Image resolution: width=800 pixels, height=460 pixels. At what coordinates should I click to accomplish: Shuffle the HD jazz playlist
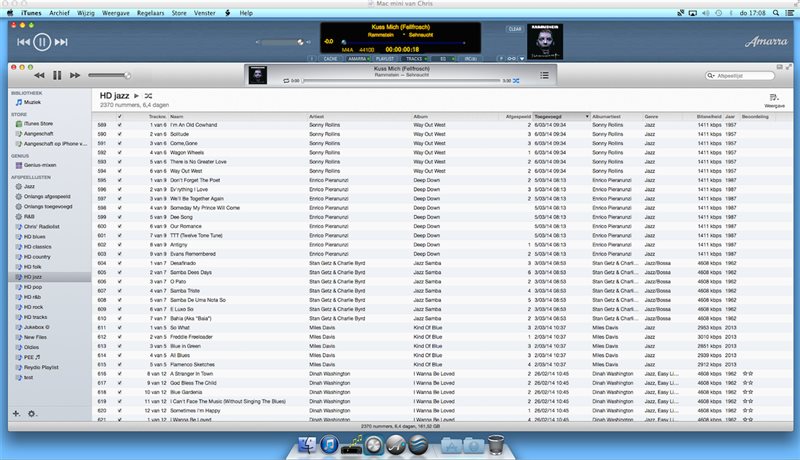tap(149, 95)
